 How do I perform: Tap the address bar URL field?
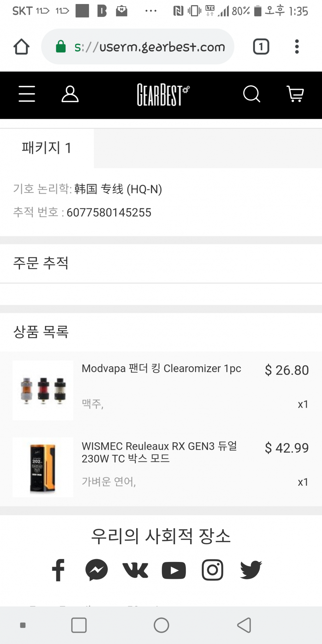coord(149,47)
